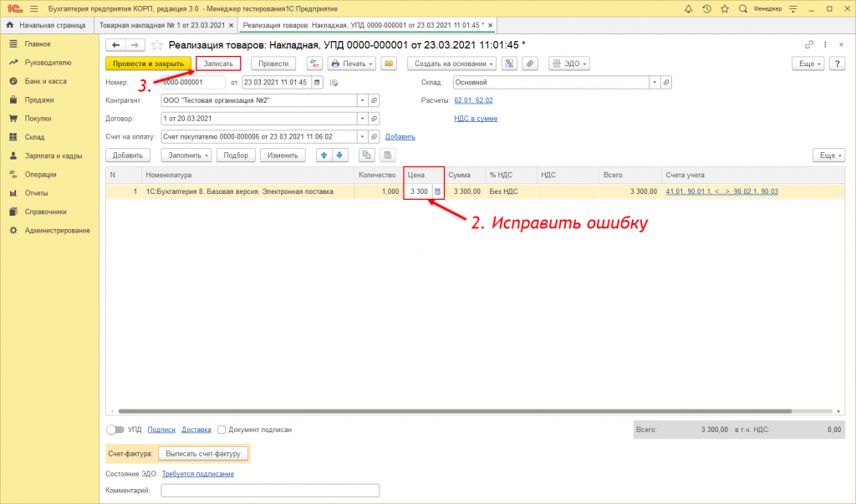Move table row up arrow
Viewport: 856px width, 504px height.
click(324, 155)
